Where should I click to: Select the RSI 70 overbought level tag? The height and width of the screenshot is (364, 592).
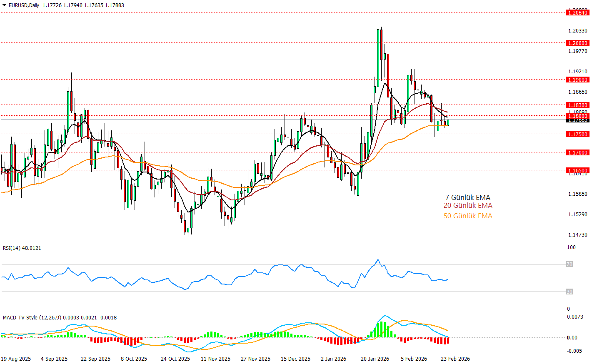point(569,264)
